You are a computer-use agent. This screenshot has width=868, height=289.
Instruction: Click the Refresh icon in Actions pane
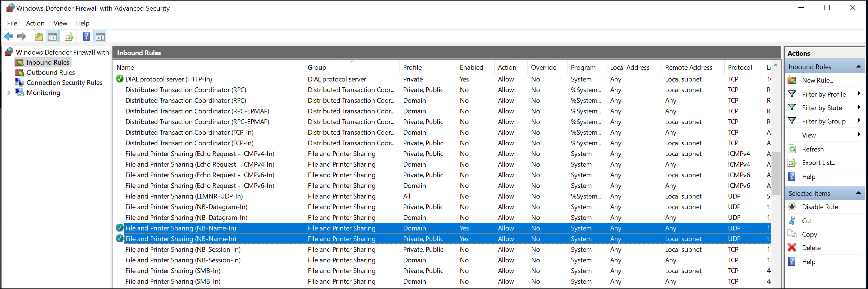pyautogui.click(x=792, y=149)
